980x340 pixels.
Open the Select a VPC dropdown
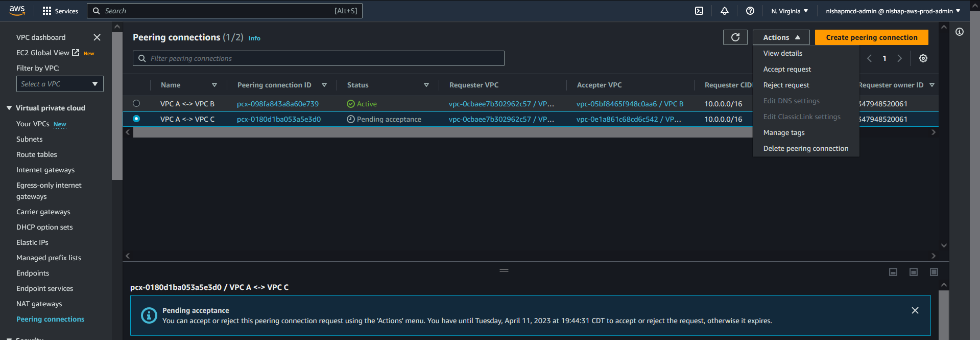click(x=60, y=84)
